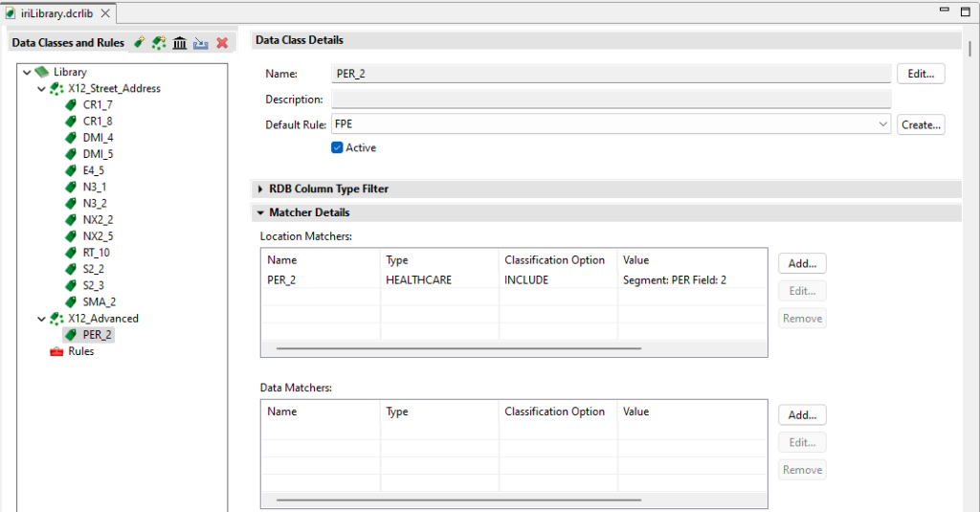980x512 pixels.
Task: Collapse the X12_Advanced node arrow
Action: (x=42, y=319)
